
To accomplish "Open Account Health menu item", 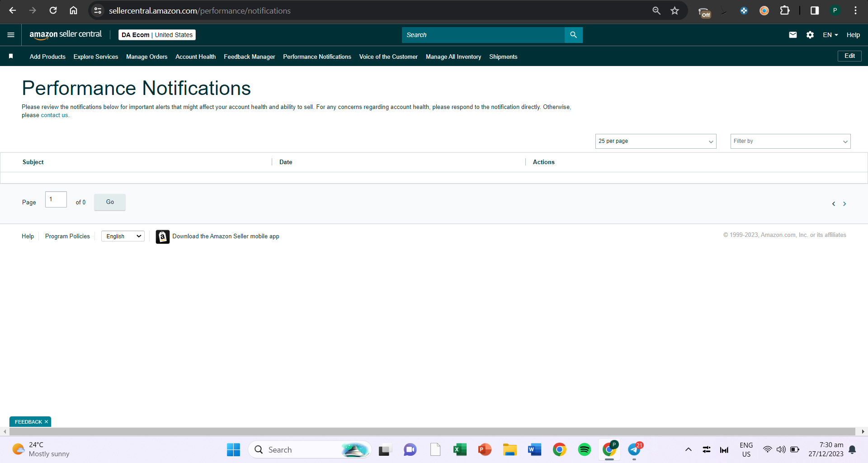I will 195,57.
